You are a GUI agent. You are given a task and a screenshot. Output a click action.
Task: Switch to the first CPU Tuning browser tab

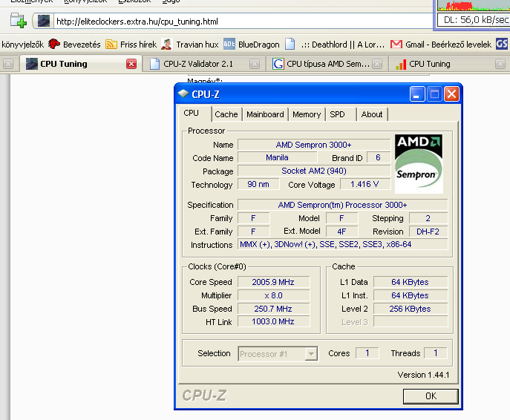pos(81,64)
